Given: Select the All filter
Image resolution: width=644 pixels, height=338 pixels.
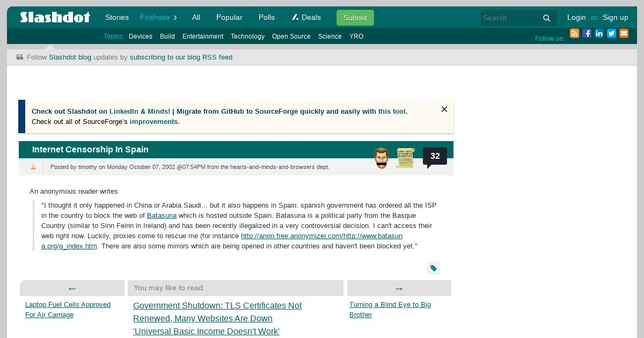Looking at the screenshot, I should (196, 17).
